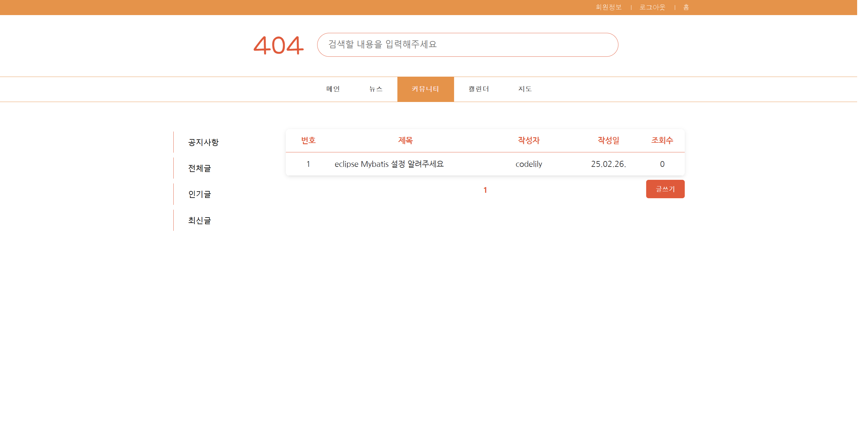Open the 메인 navigation tab
The image size is (868, 442).
pos(333,89)
